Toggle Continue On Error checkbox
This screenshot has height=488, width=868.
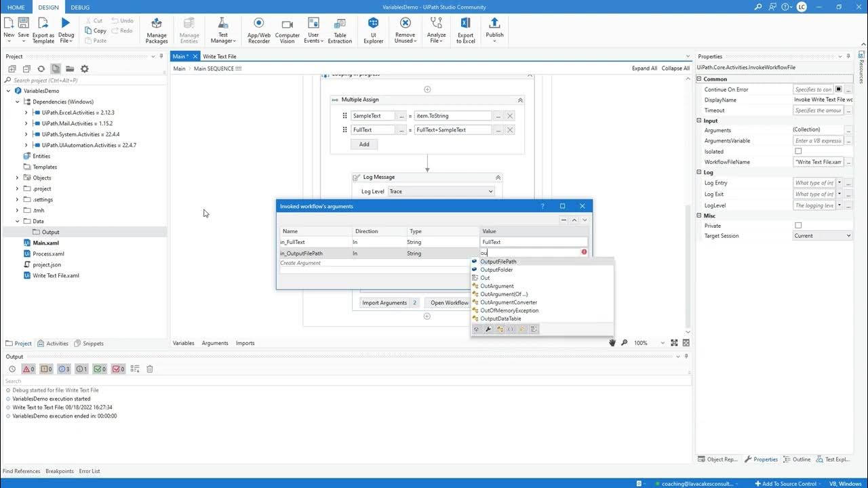click(x=838, y=89)
